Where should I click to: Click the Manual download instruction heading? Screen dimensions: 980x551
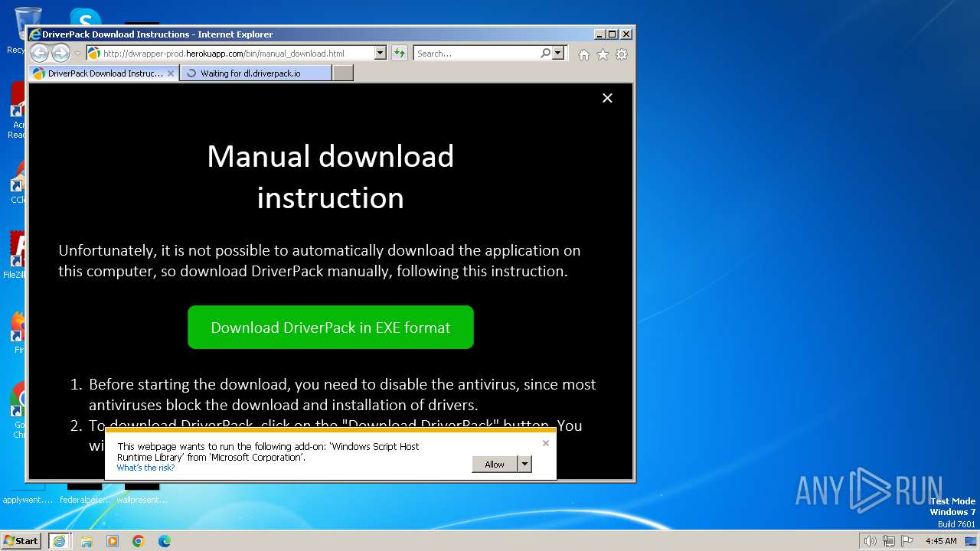click(331, 177)
